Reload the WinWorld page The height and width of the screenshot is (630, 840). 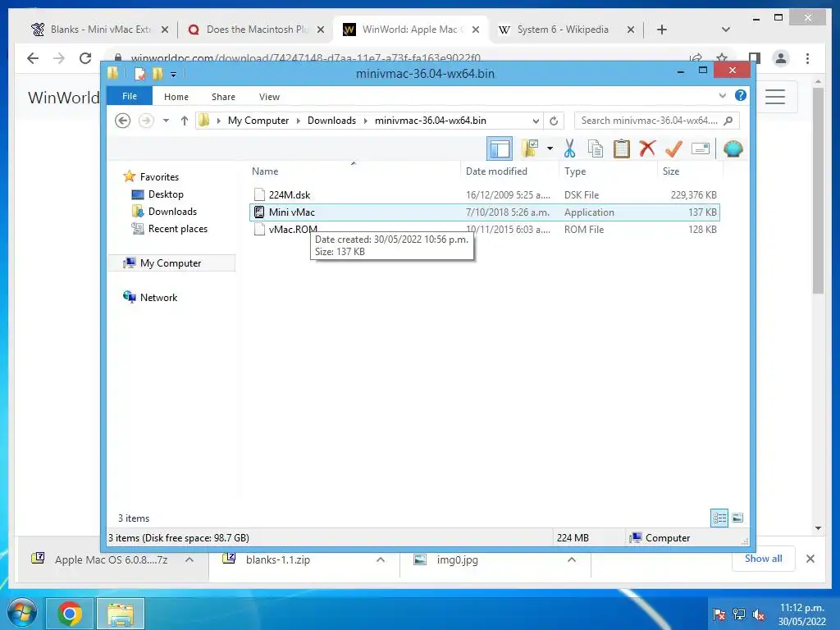(85, 58)
